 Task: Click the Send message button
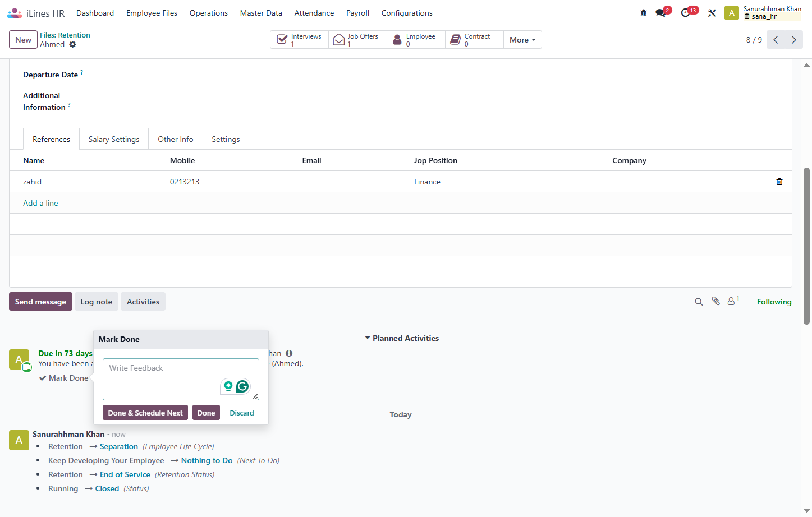point(40,302)
